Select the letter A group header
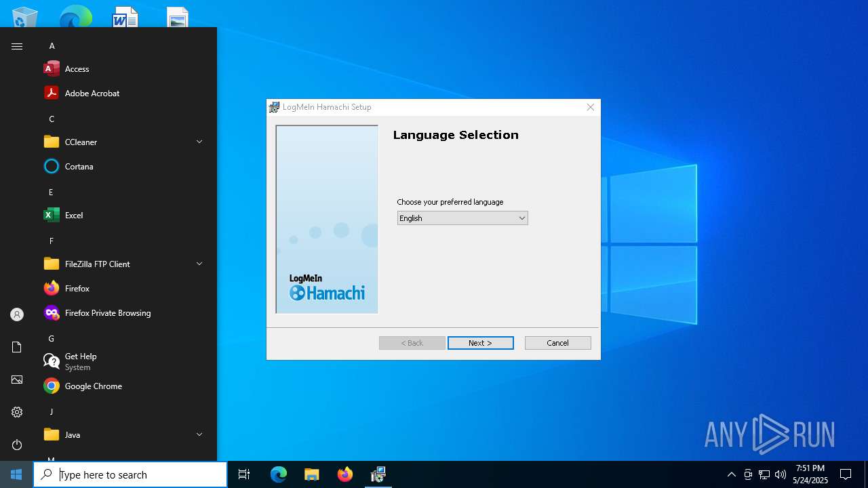The height and width of the screenshot is (488, 868). click(x=52, y=46)
